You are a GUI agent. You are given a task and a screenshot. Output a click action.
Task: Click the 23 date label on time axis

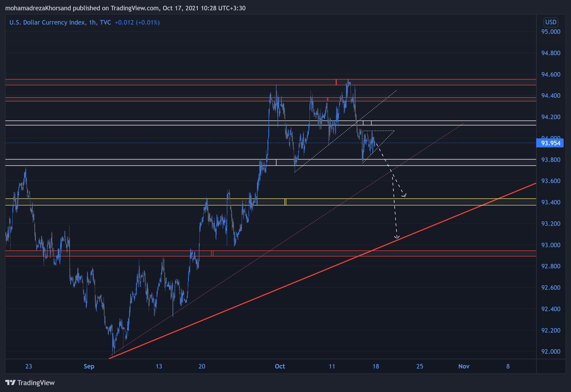[x=29, y=366]
